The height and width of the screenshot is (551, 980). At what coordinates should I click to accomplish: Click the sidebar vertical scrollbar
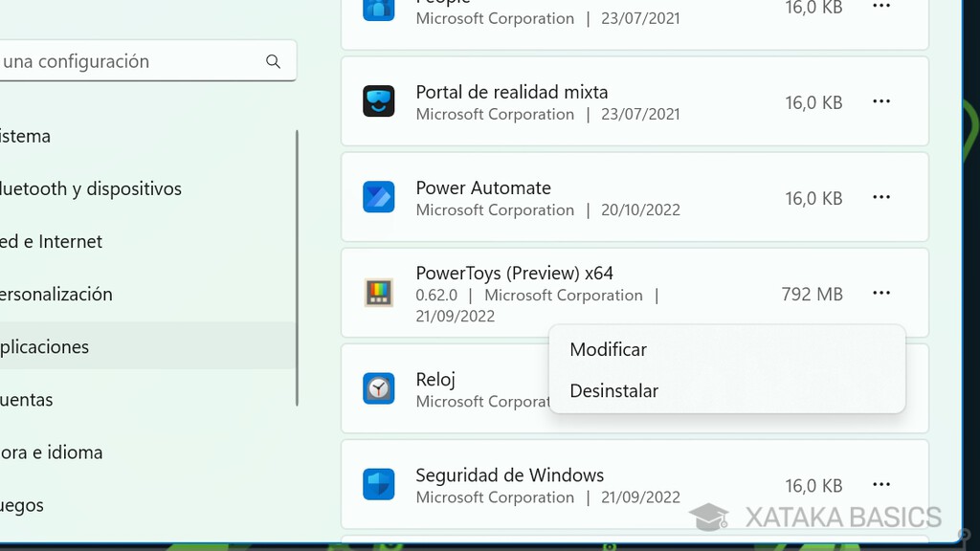click(x=297, y=268)
